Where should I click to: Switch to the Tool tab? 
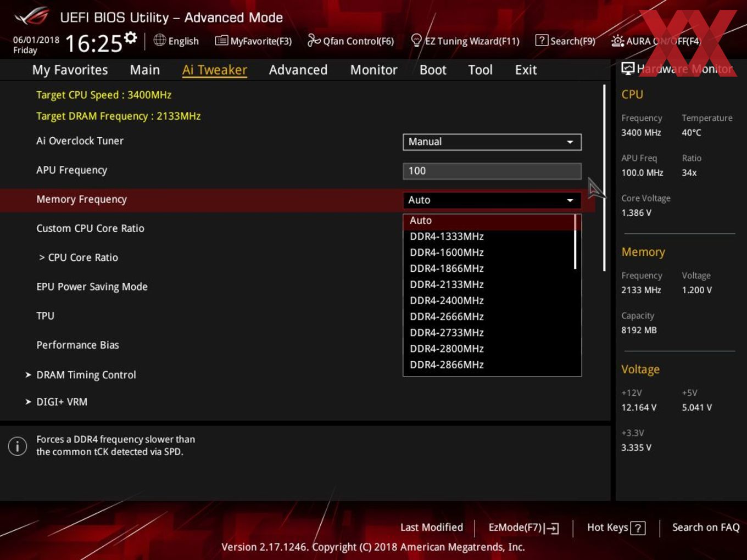pos(480,70)
